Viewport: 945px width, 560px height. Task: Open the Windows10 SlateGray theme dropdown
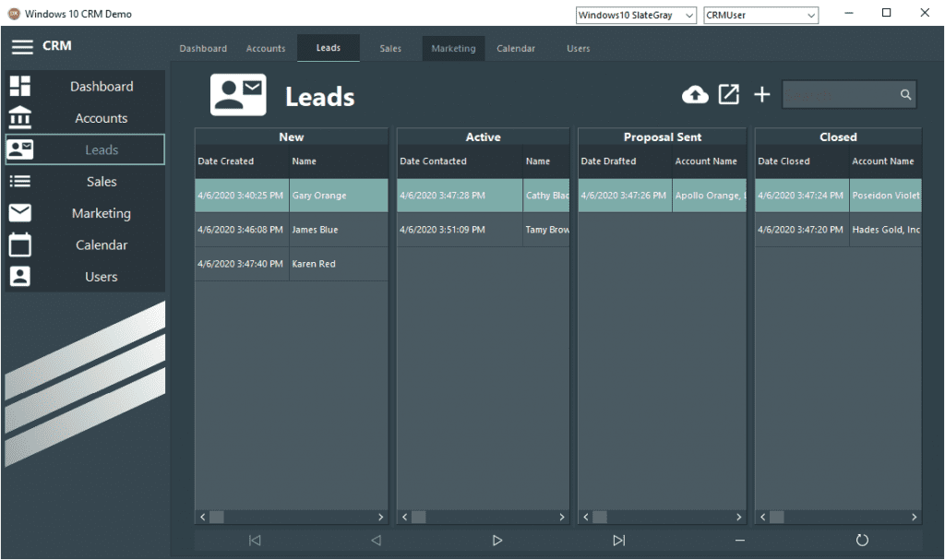coord(636,15)
